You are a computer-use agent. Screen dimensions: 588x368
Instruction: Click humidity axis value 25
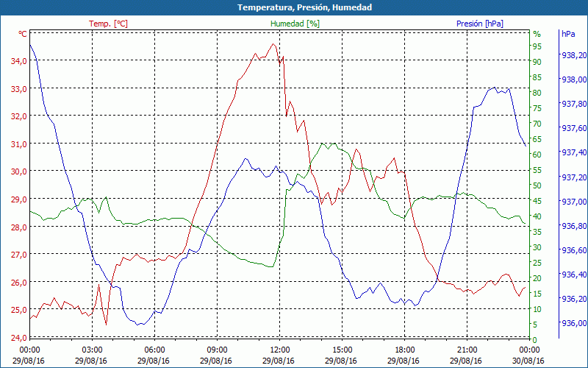click(537, 263)
